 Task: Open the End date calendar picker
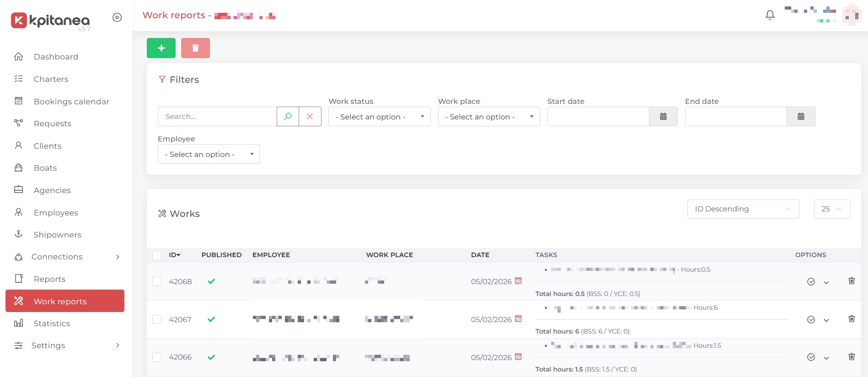(801, 117)
